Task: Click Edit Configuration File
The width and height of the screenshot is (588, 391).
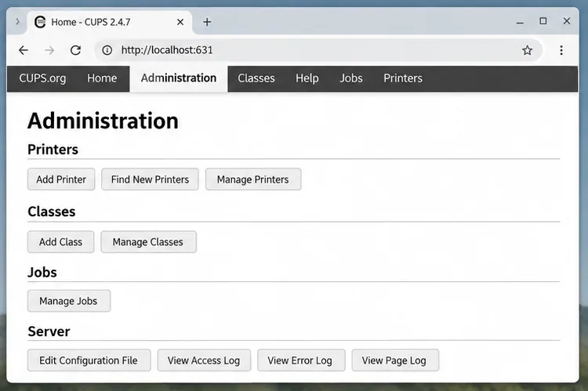Action: tap(89, 360)
